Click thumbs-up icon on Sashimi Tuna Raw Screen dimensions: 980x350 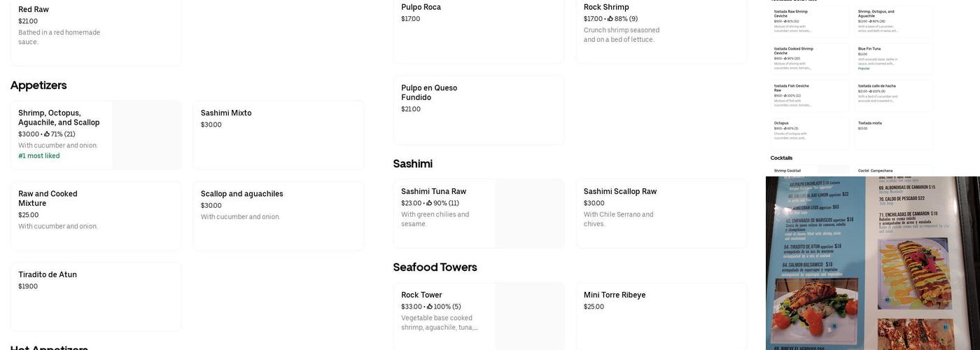[x=429, y=203]
